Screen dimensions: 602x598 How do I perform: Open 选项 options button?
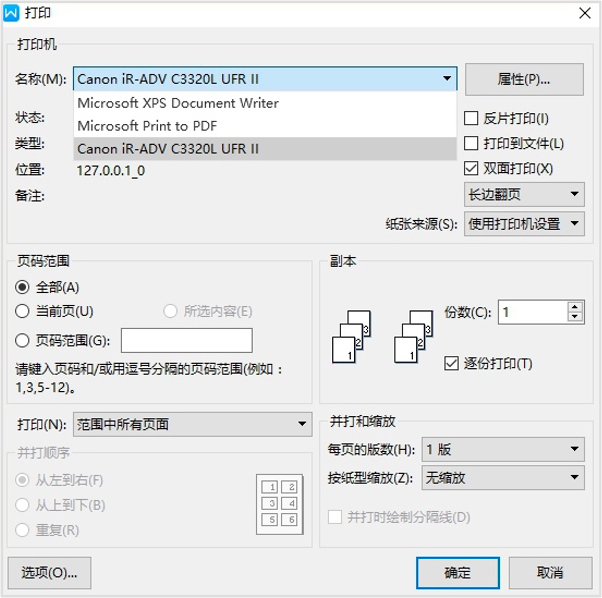pos(49,573)
